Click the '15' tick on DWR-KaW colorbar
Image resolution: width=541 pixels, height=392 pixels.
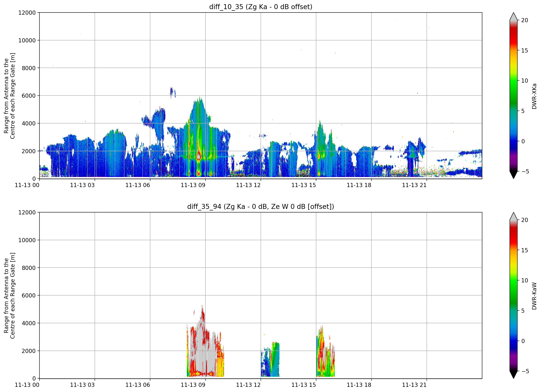(525, 250)
